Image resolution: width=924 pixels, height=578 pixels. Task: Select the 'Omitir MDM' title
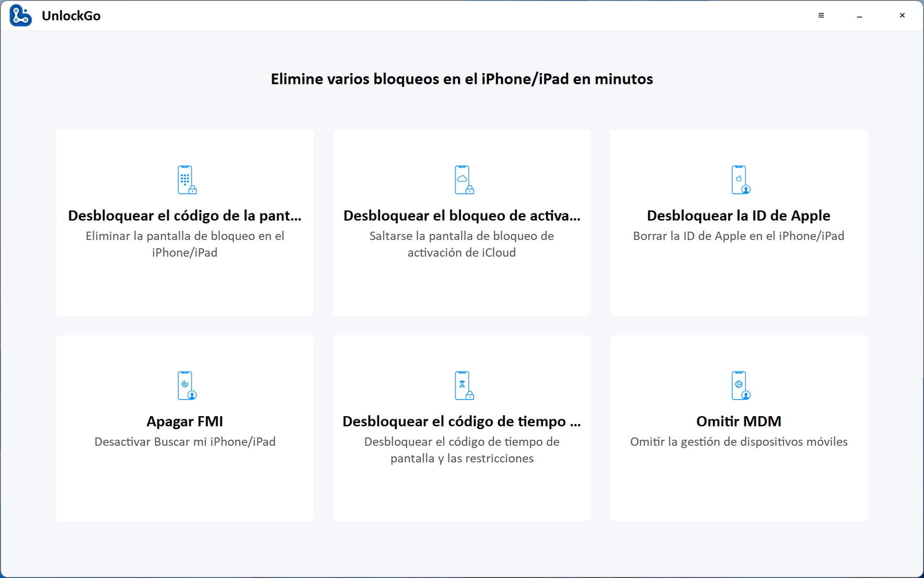(739, 421)
